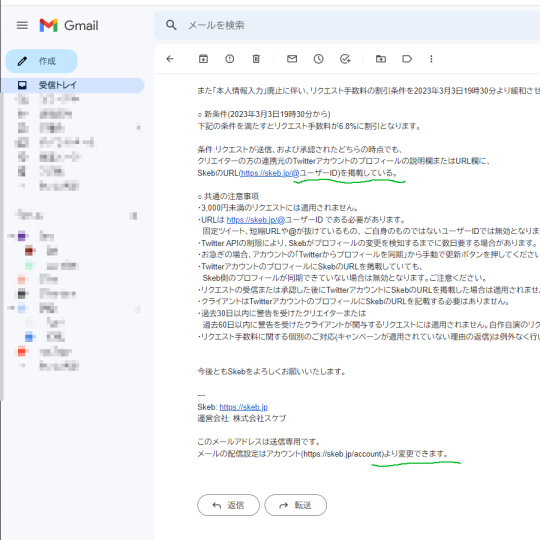Add this email to Tasks

[345, 59]
